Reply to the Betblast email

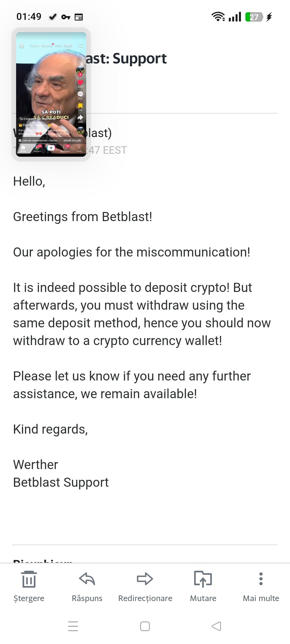87,585
